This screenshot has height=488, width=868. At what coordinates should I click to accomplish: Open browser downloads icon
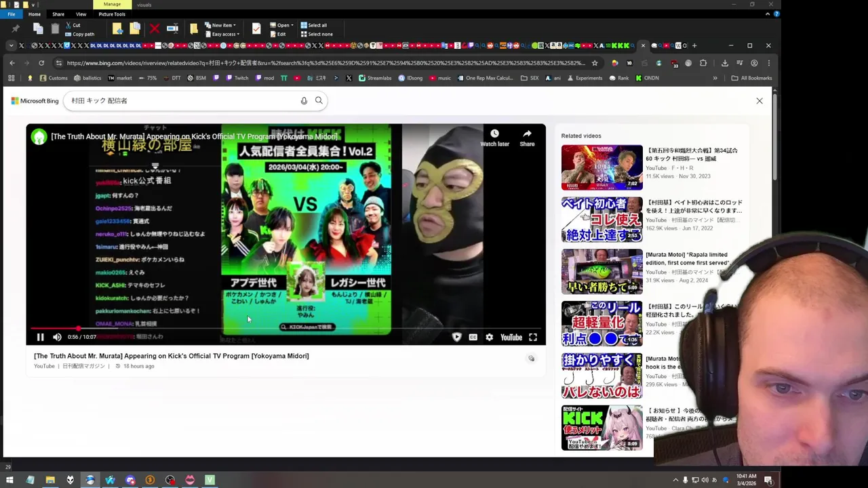(x=724, y=63)
